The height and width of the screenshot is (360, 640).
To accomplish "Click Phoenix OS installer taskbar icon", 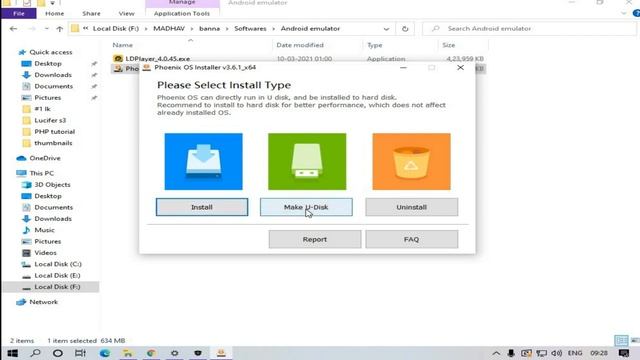I will (221, 353).
